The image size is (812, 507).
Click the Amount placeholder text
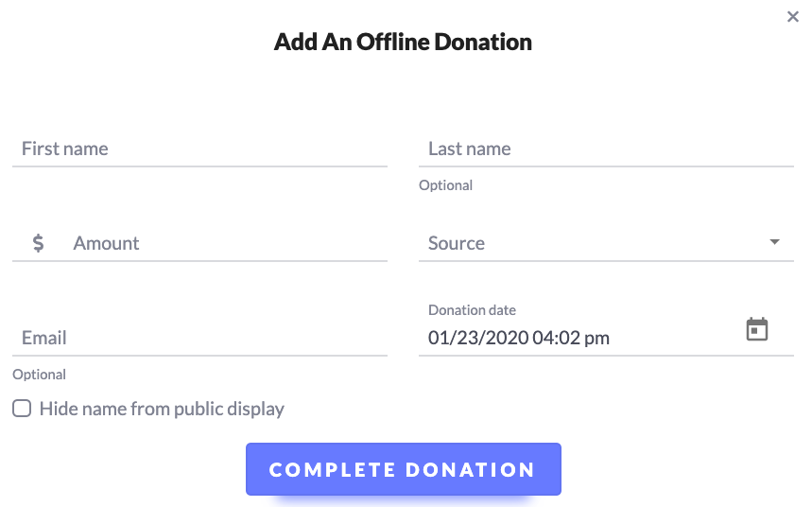pyautogui.click(x=106, y=243)
